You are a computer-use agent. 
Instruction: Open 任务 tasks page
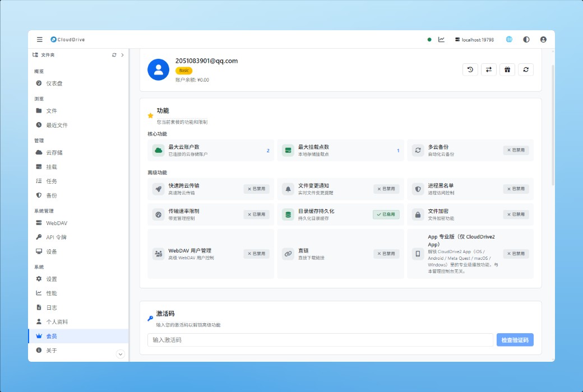pyautogui.click(x=78, y=181)
